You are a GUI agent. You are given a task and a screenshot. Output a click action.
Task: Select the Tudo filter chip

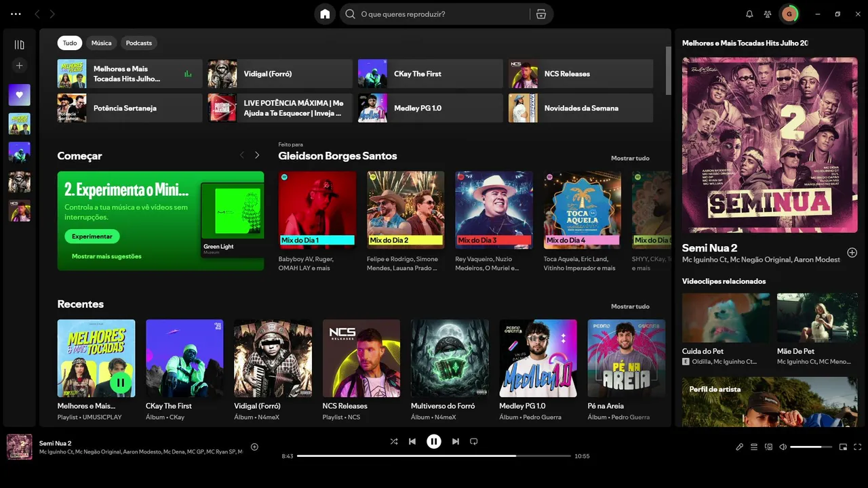[x=70, y=43]
